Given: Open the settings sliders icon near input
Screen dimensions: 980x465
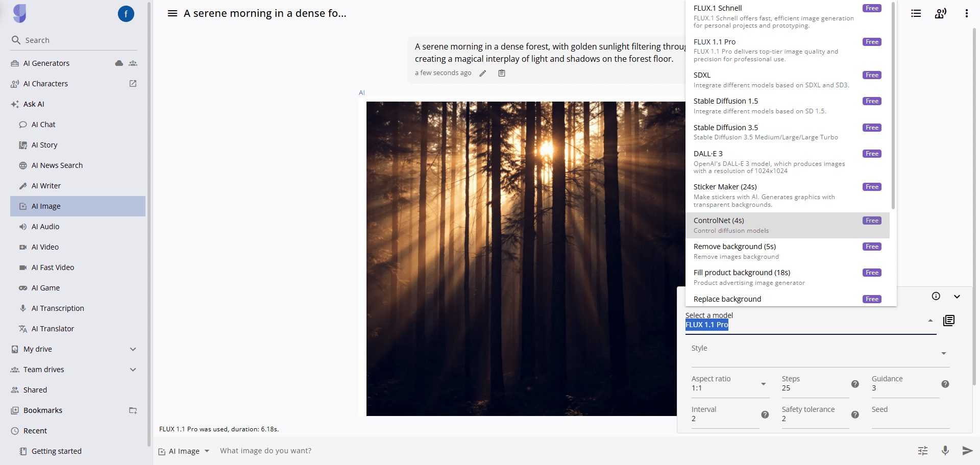Looking at the screenshot, I should pos(923,450).
